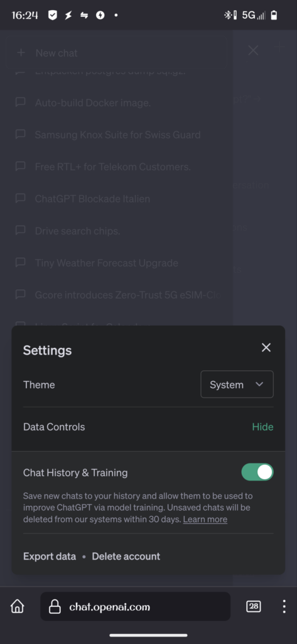Screen dimensions: 297x644
Task: Start a New chat from the sidebar
Action: tap(116, 53)
